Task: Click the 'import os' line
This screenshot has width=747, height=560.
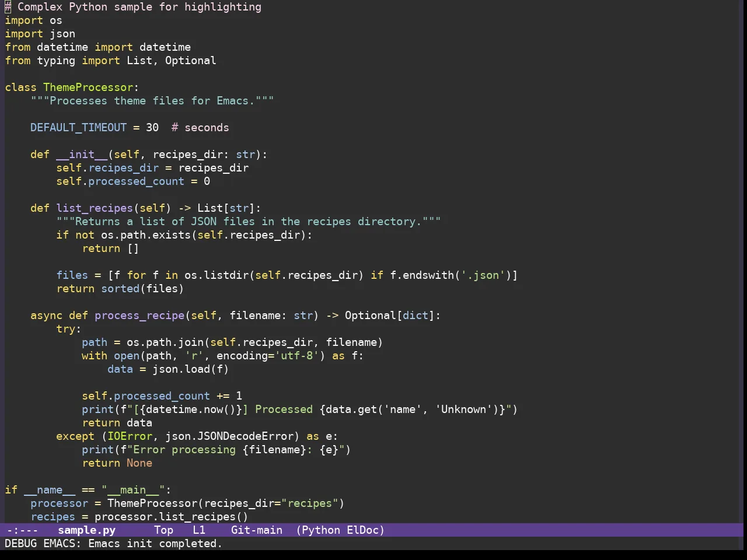Action: [33, 20]
